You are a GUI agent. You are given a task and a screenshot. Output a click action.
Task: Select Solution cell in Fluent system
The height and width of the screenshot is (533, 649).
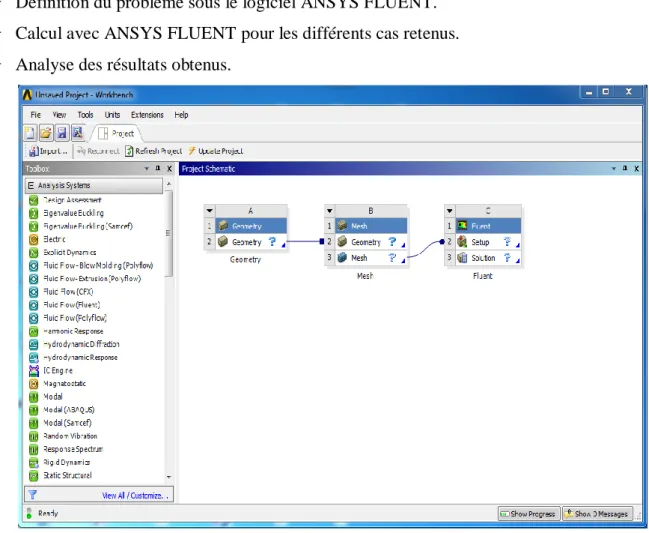pos(488,258)
